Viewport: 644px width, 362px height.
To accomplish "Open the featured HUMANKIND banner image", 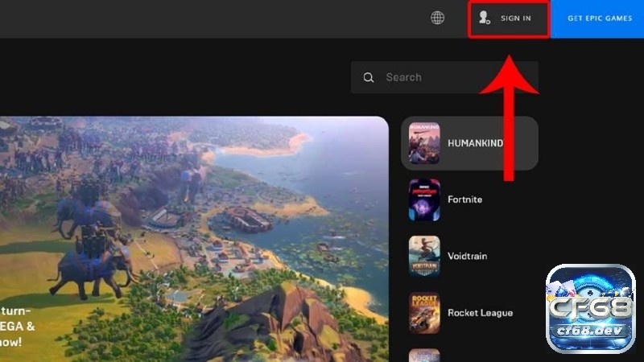I will click(x=194, y=239).
